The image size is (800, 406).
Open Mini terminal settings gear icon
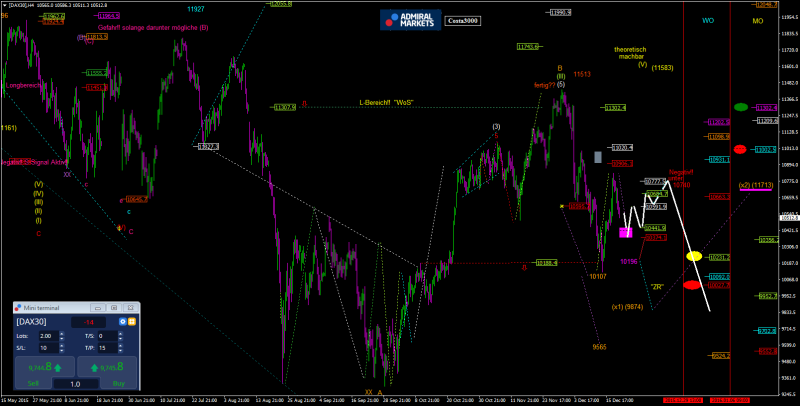pyautogui.click(x=121, y=323)
